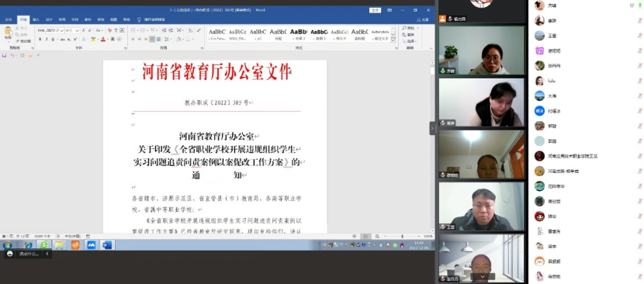The image size is (644, 284).
Task: Expand the styles gallery more arrow
Action: coord(393,40)
